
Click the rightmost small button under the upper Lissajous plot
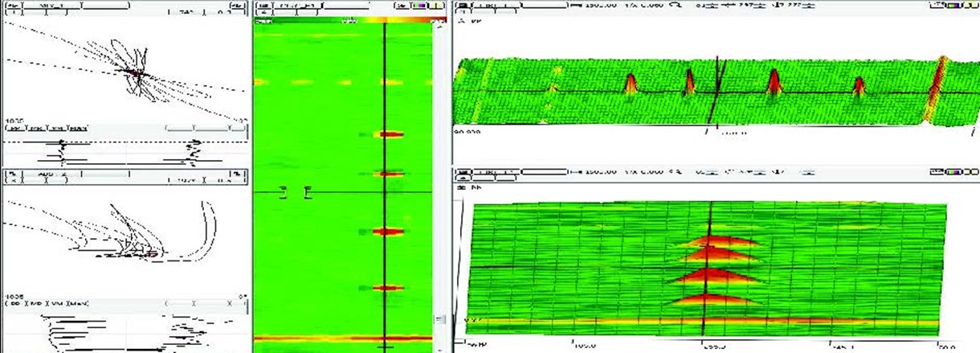(237, 128)
